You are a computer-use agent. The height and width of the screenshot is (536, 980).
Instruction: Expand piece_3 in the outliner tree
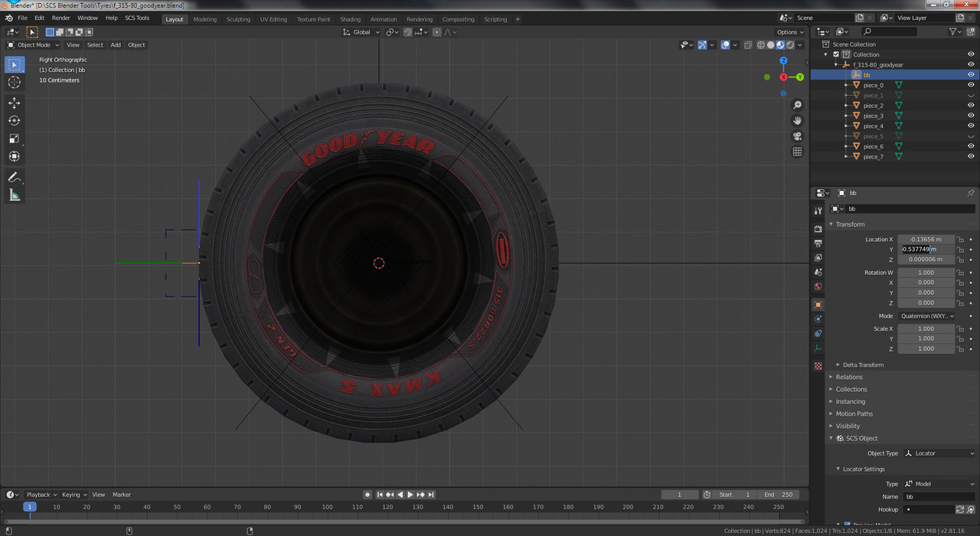[x=846, y=116]
